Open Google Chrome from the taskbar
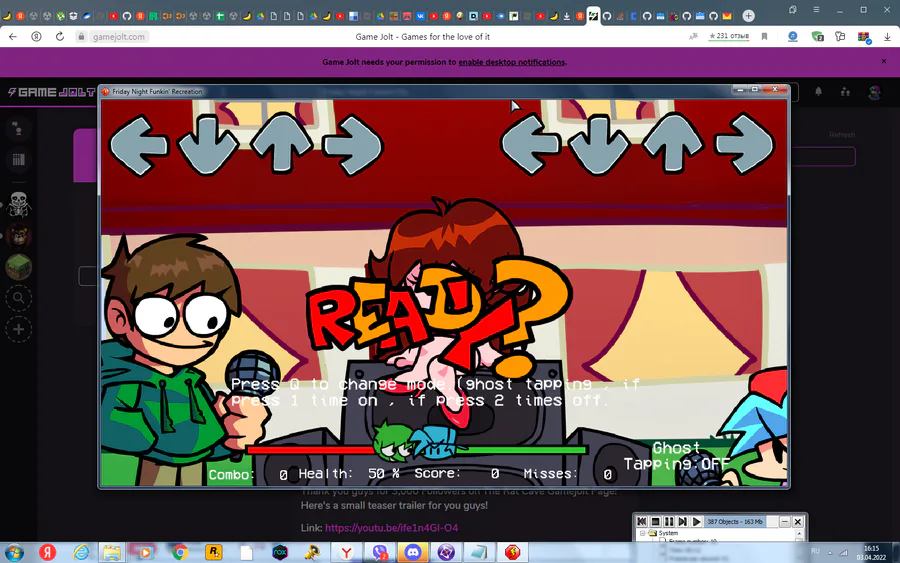900x563 pixels. point(180,553)
